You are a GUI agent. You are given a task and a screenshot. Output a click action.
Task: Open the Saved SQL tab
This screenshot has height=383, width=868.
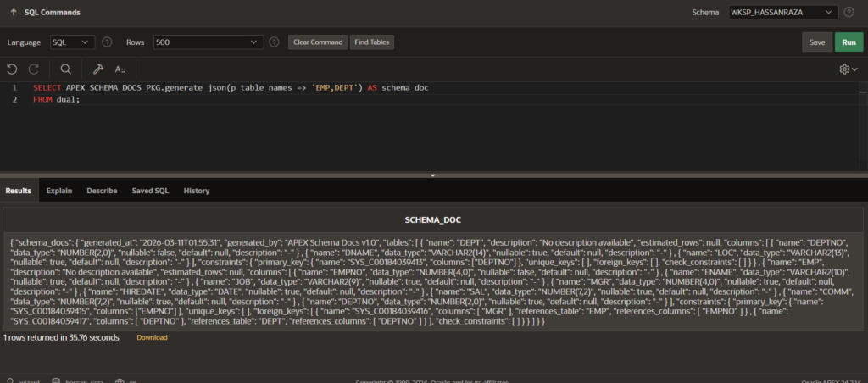[x=150, y=191]
